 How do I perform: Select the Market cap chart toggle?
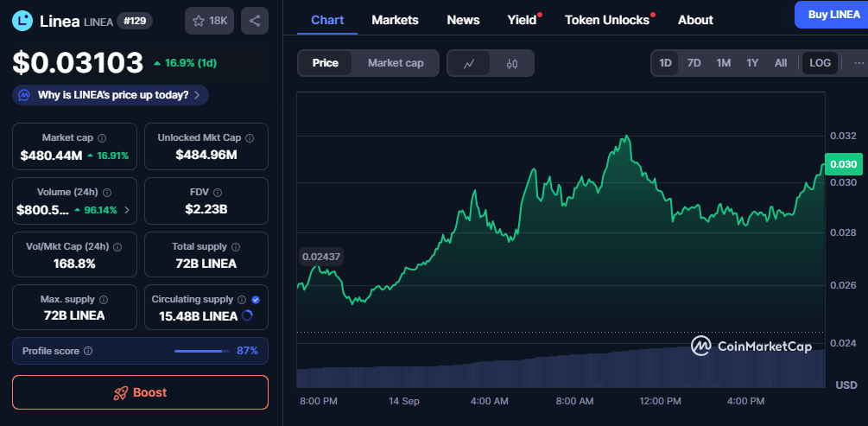tap(396, 63)
